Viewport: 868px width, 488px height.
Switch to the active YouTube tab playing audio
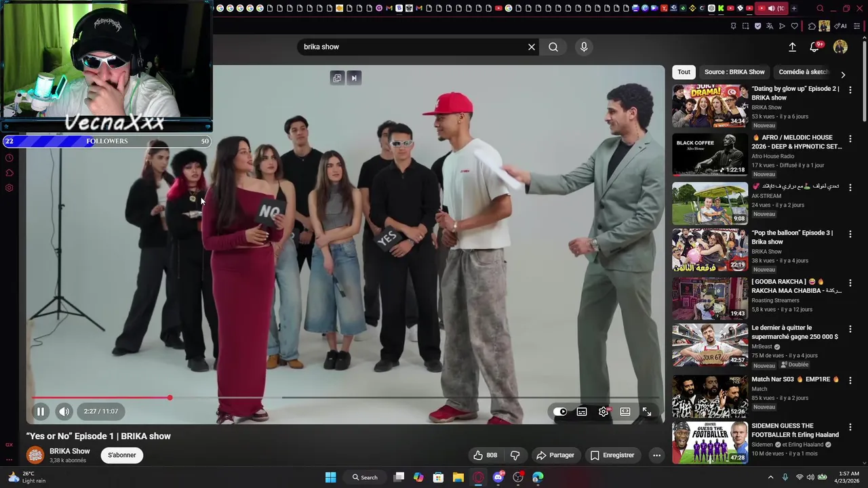point(771,8)
